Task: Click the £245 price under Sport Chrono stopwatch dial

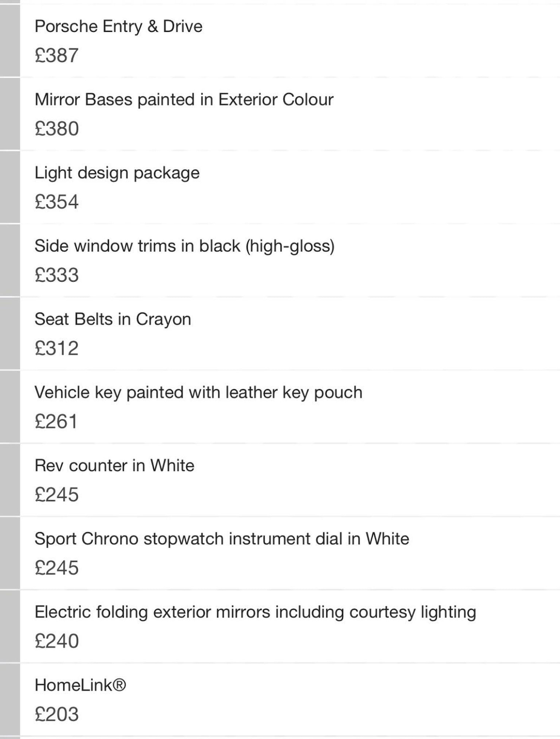Action: [x=56, y=568]
